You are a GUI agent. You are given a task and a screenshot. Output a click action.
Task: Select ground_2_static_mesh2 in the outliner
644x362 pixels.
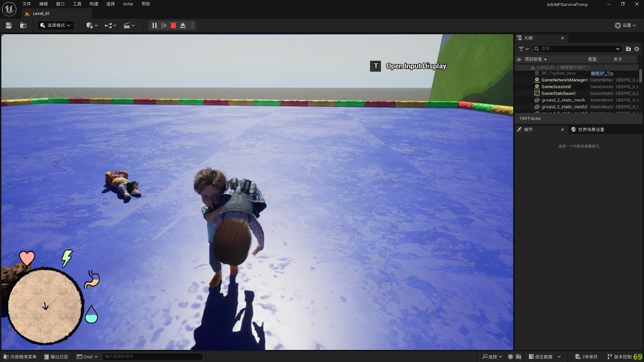pyautogui.click(x=565, y=107)
